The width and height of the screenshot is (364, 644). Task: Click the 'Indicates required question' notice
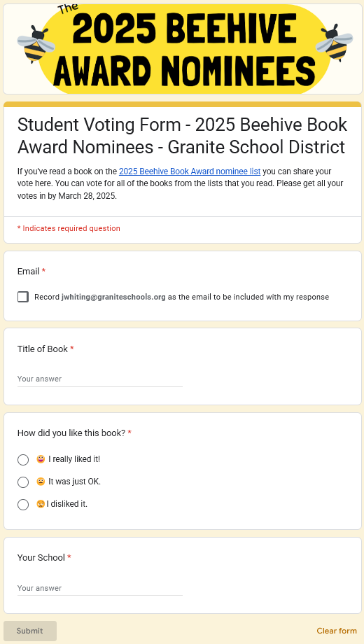pyautogui.click(x=69, y=228)
